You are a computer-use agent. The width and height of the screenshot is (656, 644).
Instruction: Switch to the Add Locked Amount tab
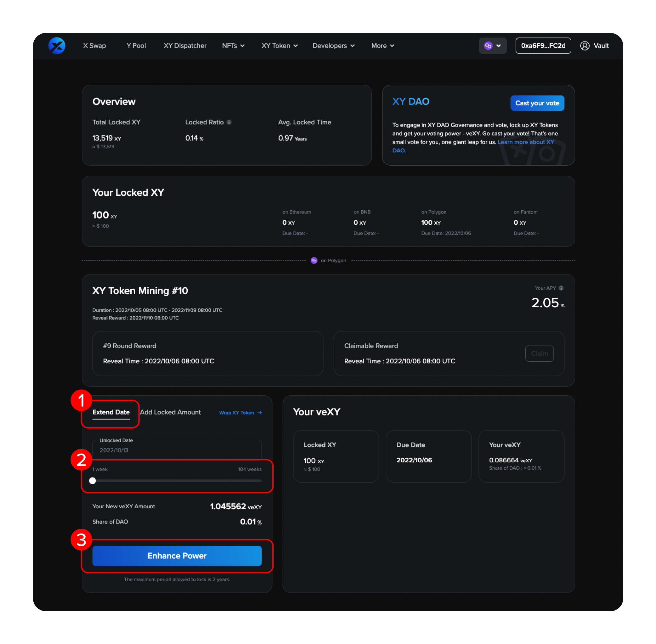[170, 412]
